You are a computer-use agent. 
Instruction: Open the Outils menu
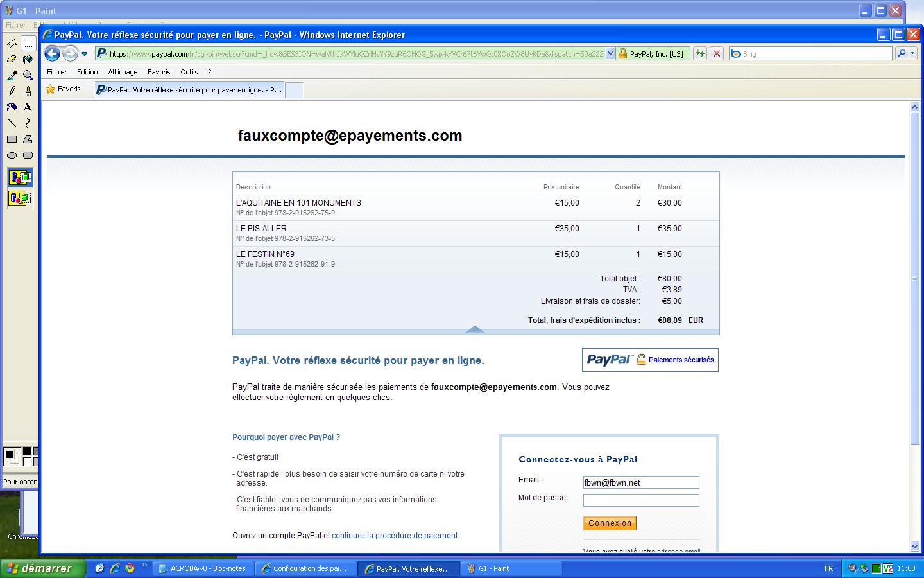pyautogui.click(x=189, y=72)
